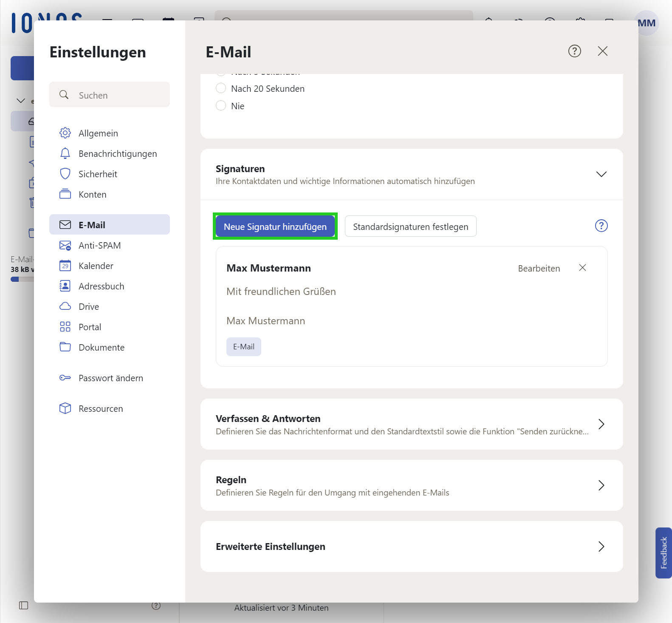Close the Einstellungen dialog

click(602, 51)
